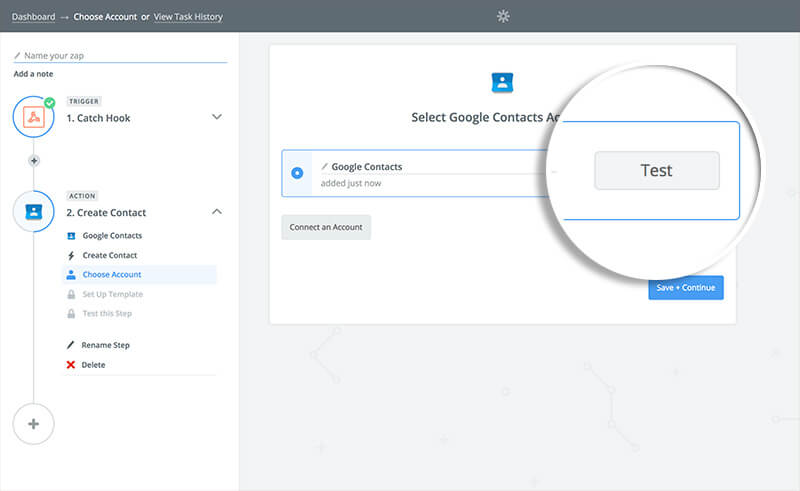
Task: Click lock icon by Set Up Template
Action: pos(71,294)
